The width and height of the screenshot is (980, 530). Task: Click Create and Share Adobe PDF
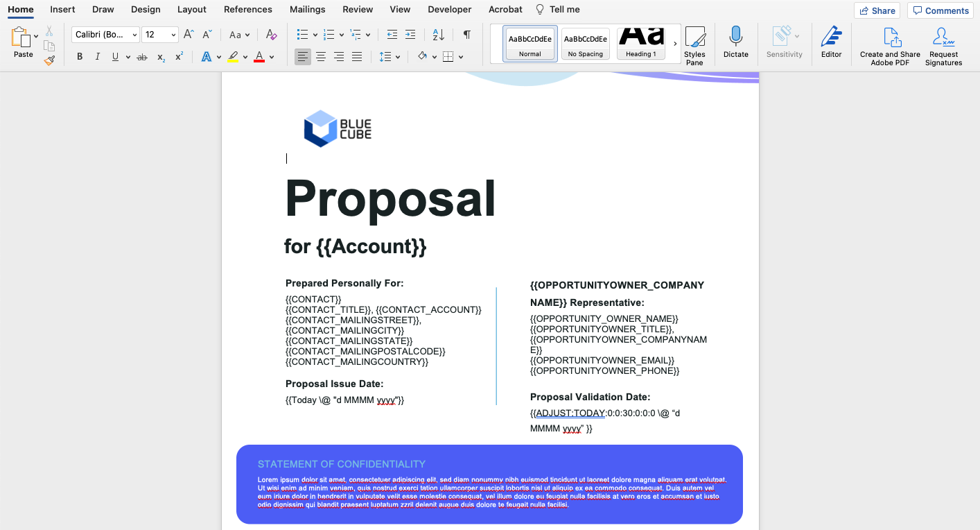point(891,46)
